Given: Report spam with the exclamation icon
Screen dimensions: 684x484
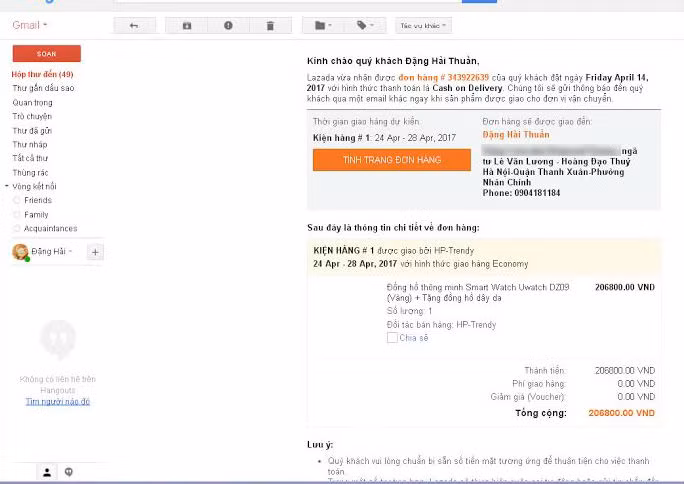Looking at the screenshot, I should tap(228, 26).
